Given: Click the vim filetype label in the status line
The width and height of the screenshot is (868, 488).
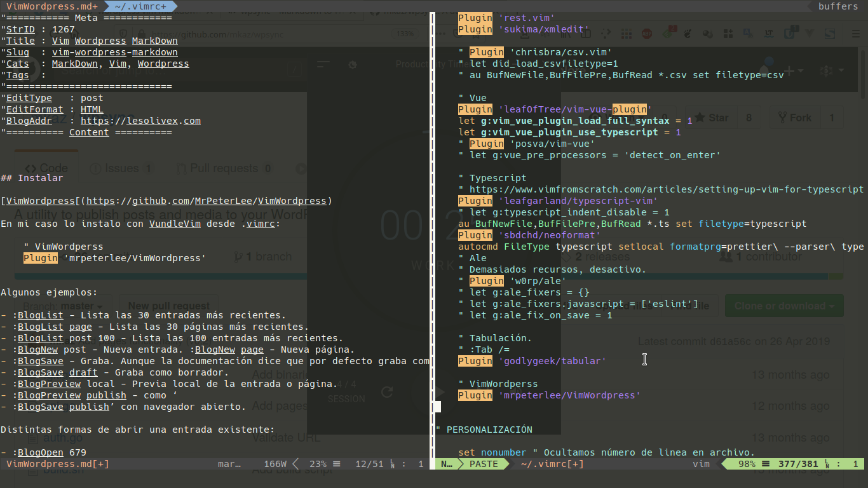Looking at the screenshot, I should [701, 464].
